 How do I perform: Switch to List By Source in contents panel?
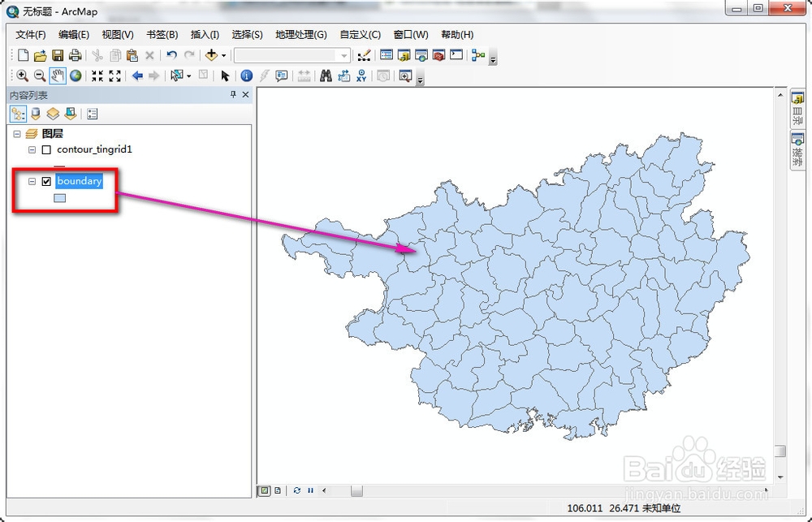point(36,114)
